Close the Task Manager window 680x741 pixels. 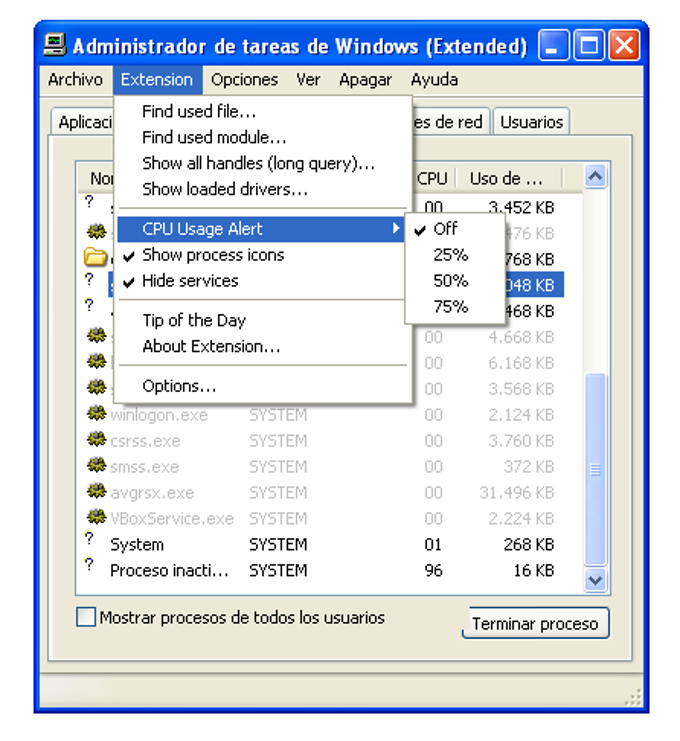point(624,45)
